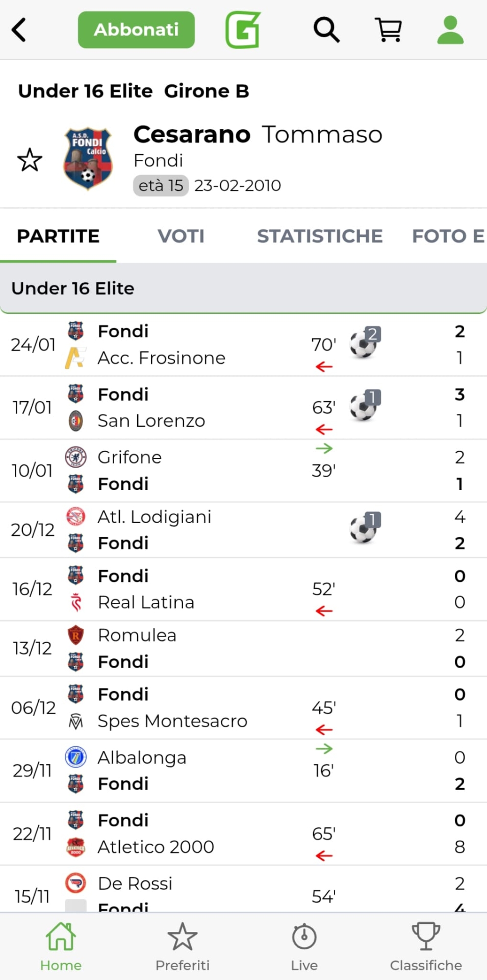Viewport: 487px width, 980px height.
Task: Tap the back arrow icon
Action: pyautogui.click(x=19, y=30)
